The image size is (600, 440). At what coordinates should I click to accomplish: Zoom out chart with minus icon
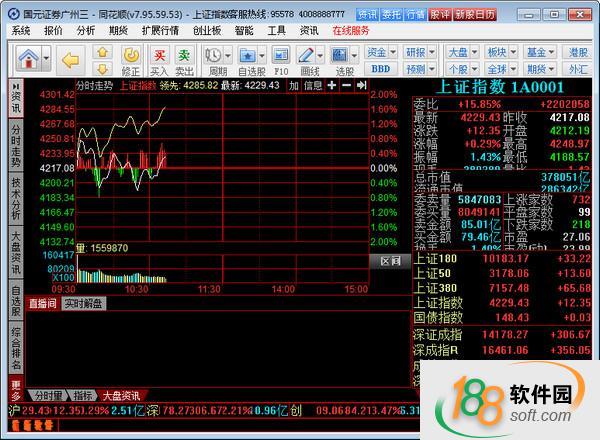[346, 85]
